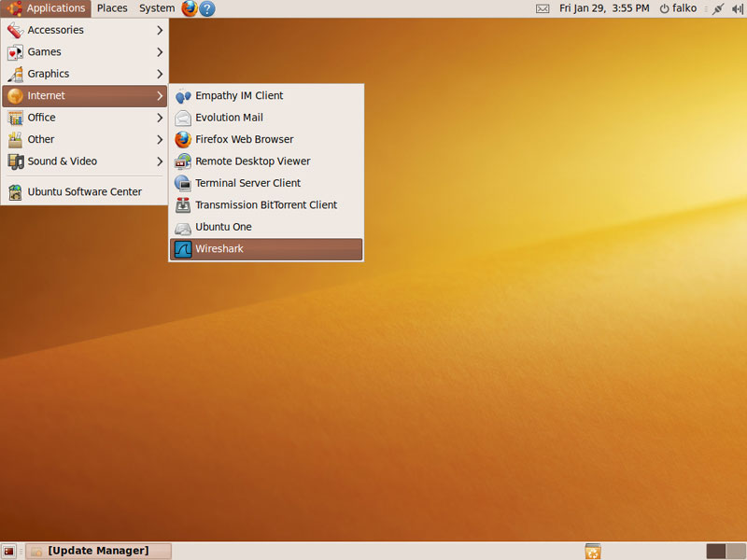Open Evolution Mail
This screenshot has width=747, height=560.
click(229, 118)
